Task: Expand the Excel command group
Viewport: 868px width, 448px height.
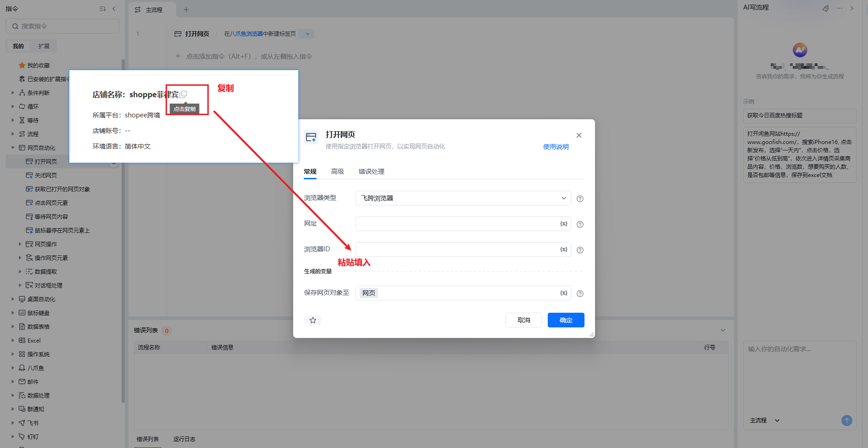Action: point(13,340)
